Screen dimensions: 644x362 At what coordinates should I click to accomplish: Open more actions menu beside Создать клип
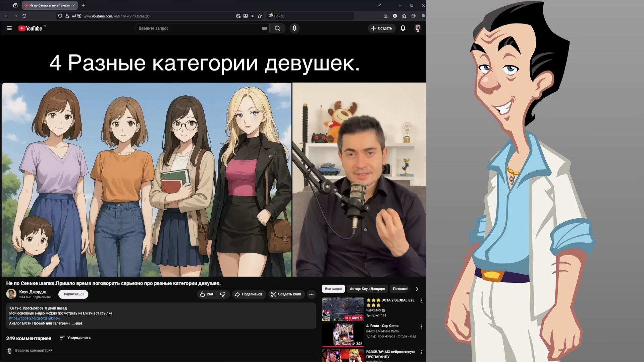click(x=311, y=294)
